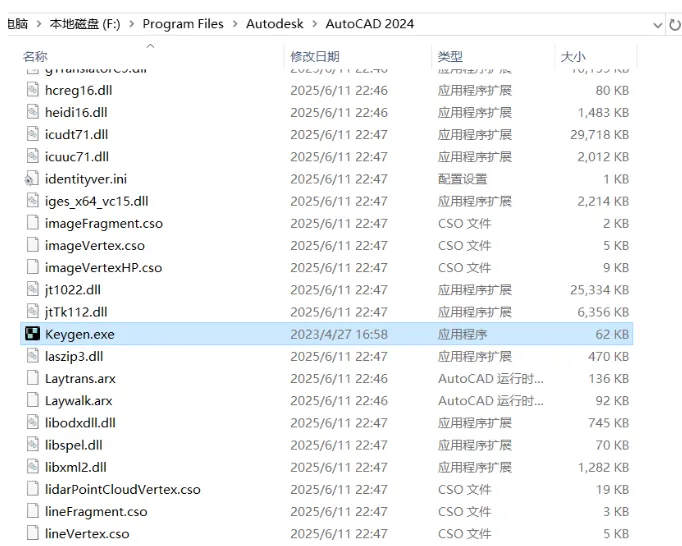This screenshot has height=546, width=682.
Task: Click the imageVertexHP.cso file icon
Action: coord(33,267)
